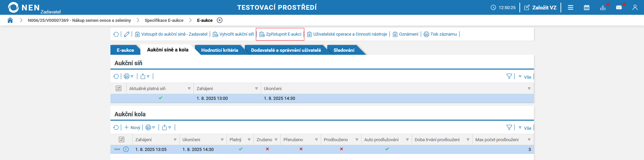The image size is (644, 160).
Task: Click Vstoupit do aukční síně - Zadavatel
Action: point(171,34)
